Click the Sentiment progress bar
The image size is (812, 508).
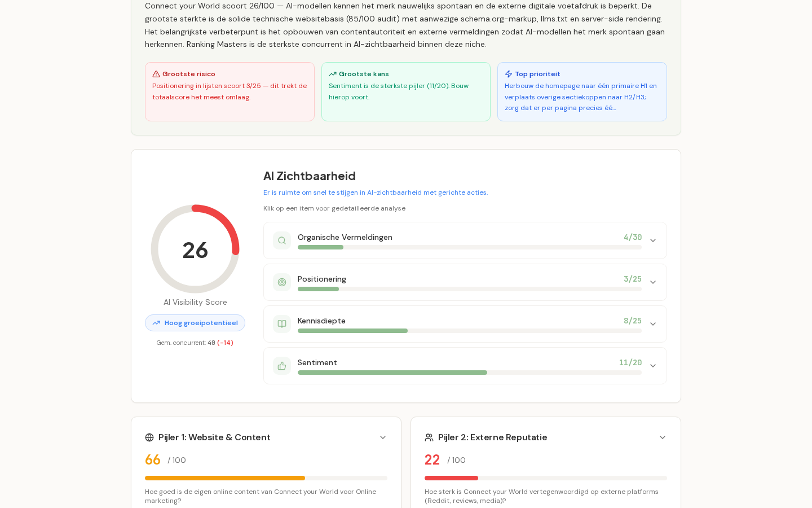(x=470, y=373)
